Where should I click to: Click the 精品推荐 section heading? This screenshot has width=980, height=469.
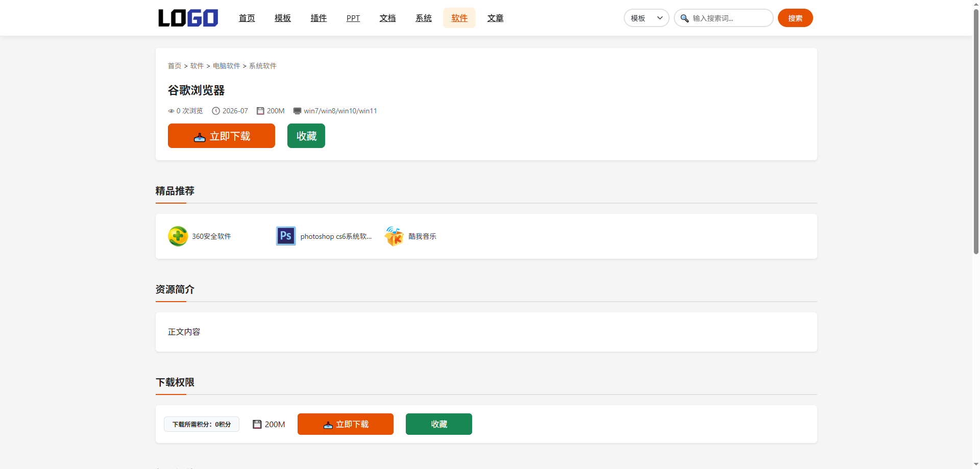(175, 191)
